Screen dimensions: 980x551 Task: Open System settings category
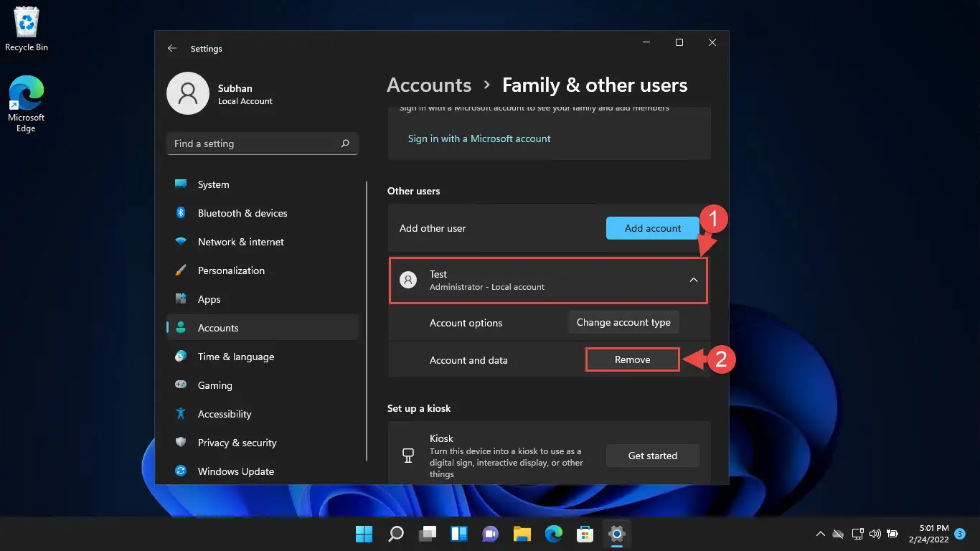(x=263, y=184)
